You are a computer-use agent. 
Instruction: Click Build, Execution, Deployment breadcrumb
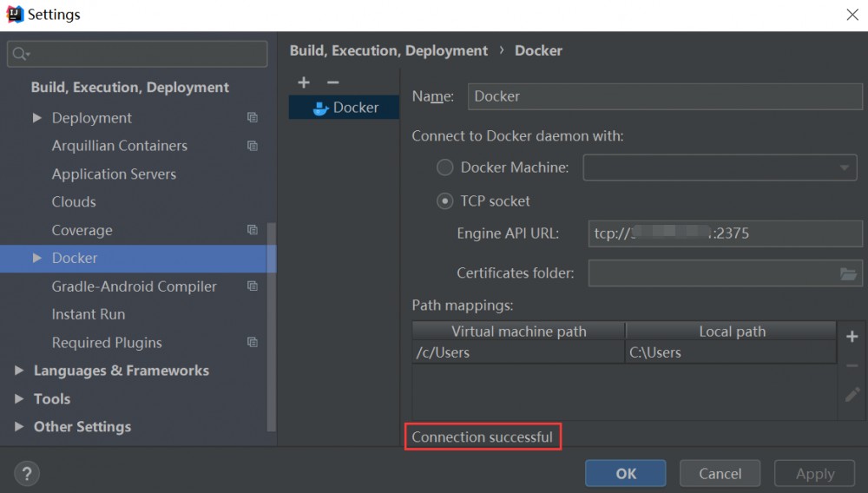point(389,50)
